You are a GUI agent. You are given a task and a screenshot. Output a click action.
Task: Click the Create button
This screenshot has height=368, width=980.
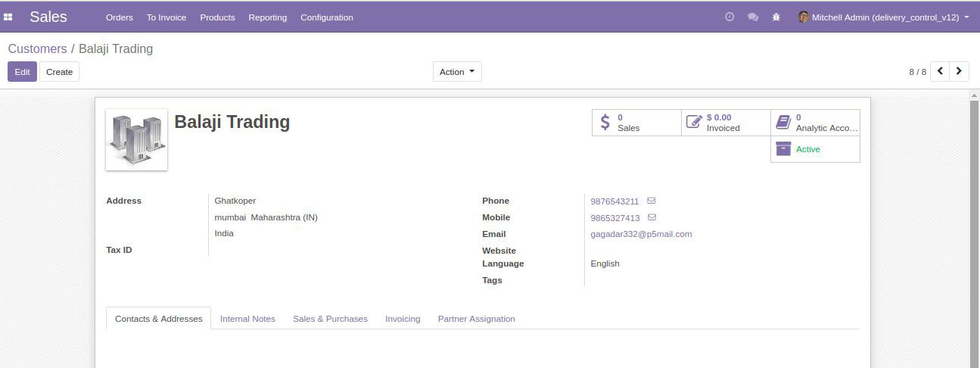click(59, 72)
